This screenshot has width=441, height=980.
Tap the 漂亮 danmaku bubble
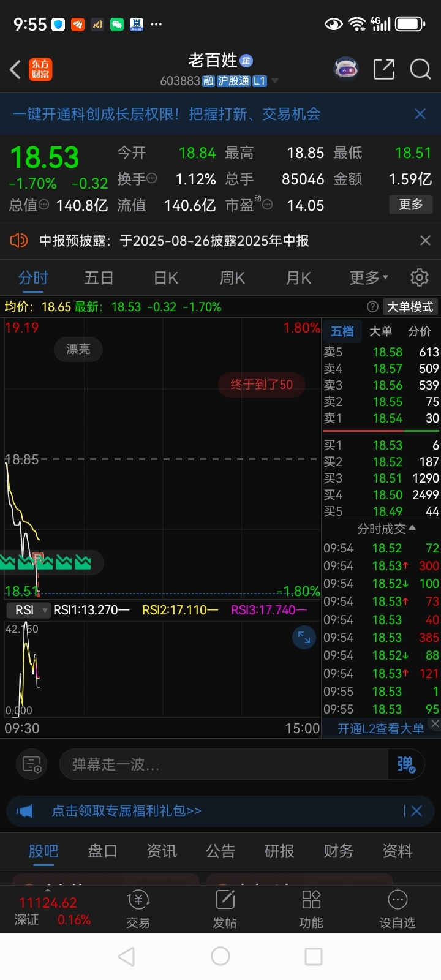(78, 349)
